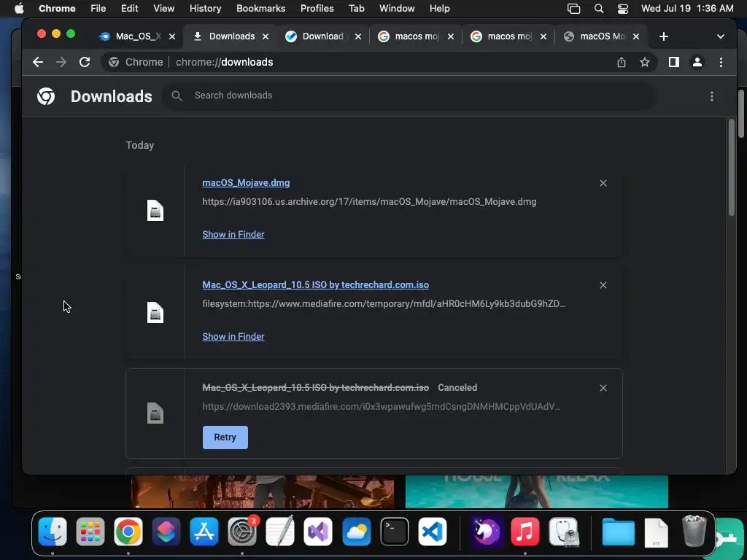This screenshot has height=560, width=747.
Task: Open the Profiles menu
Action: [x=317, y=8]
